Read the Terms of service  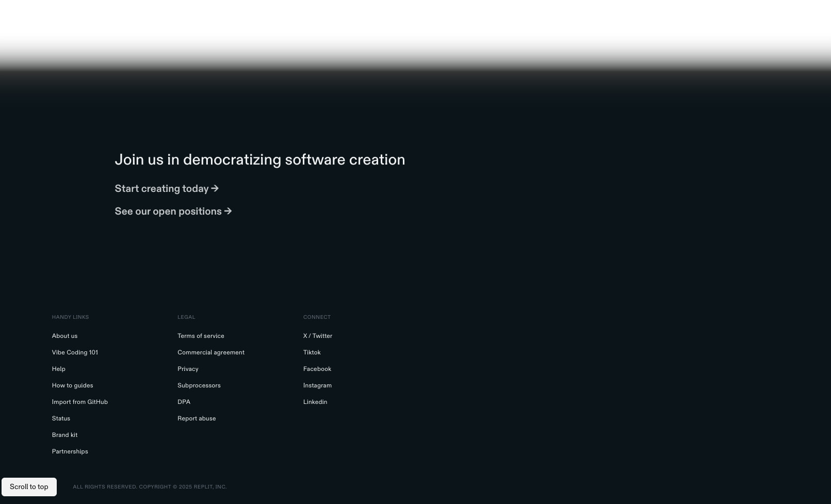click(201, 336)
